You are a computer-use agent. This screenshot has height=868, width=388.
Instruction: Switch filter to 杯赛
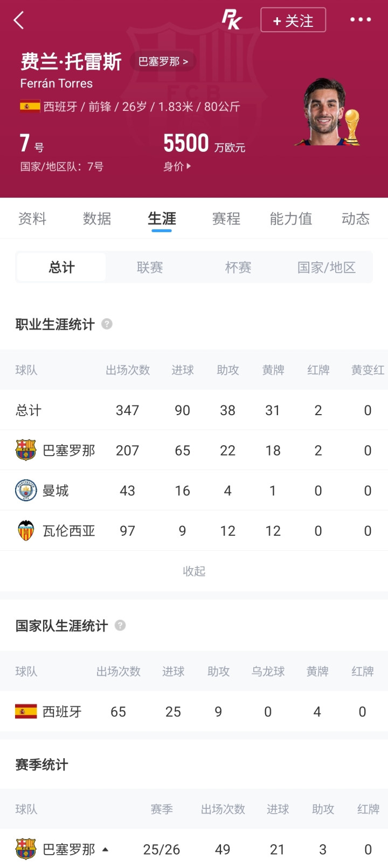pyautogui.click(x=238, y=268)
